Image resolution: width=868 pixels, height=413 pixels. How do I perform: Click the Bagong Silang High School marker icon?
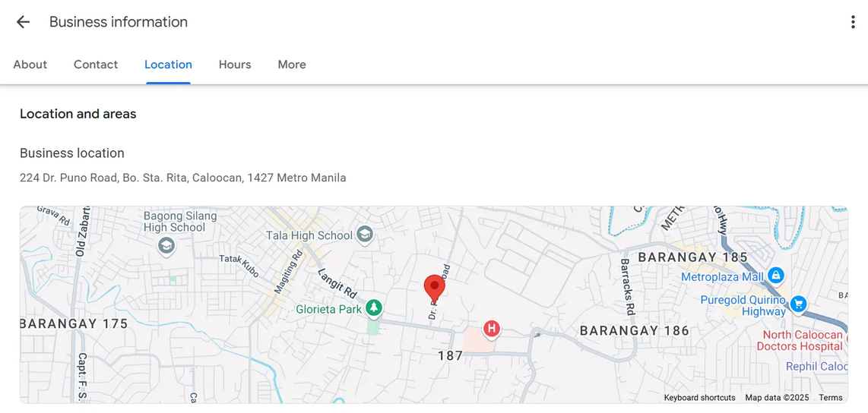pos(166,246)
